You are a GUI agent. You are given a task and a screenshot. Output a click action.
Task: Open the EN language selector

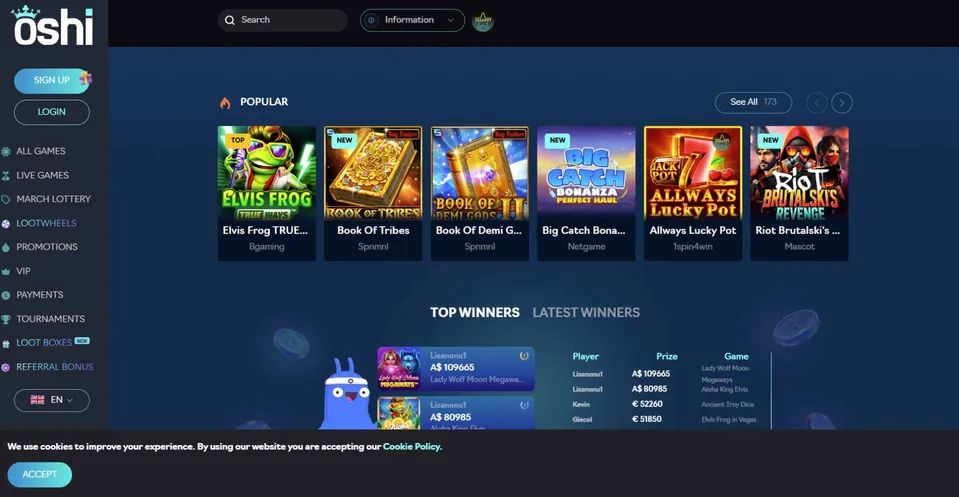[52, 400]
